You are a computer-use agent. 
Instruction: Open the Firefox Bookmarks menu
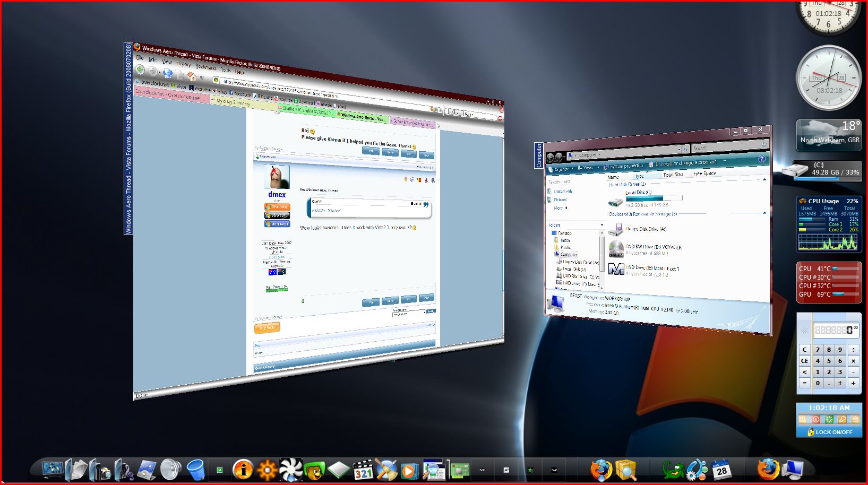point(206,67)
